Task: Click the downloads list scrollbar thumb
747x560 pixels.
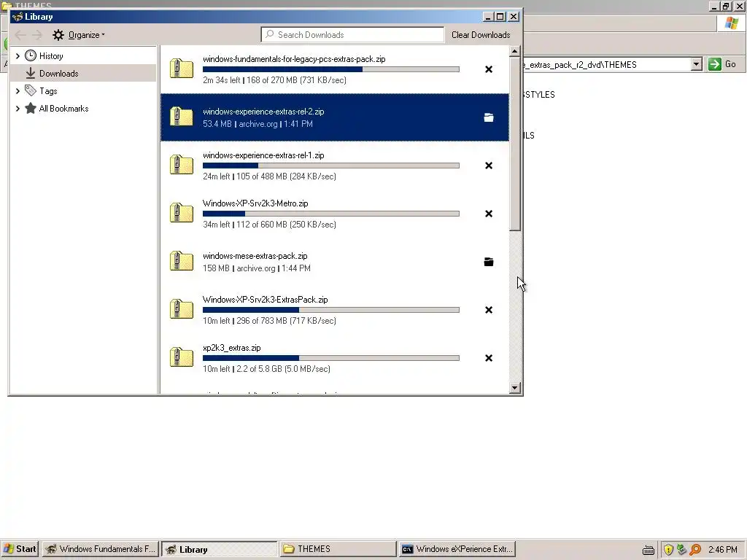Action: pyautogui.click(x=514, y=144)
